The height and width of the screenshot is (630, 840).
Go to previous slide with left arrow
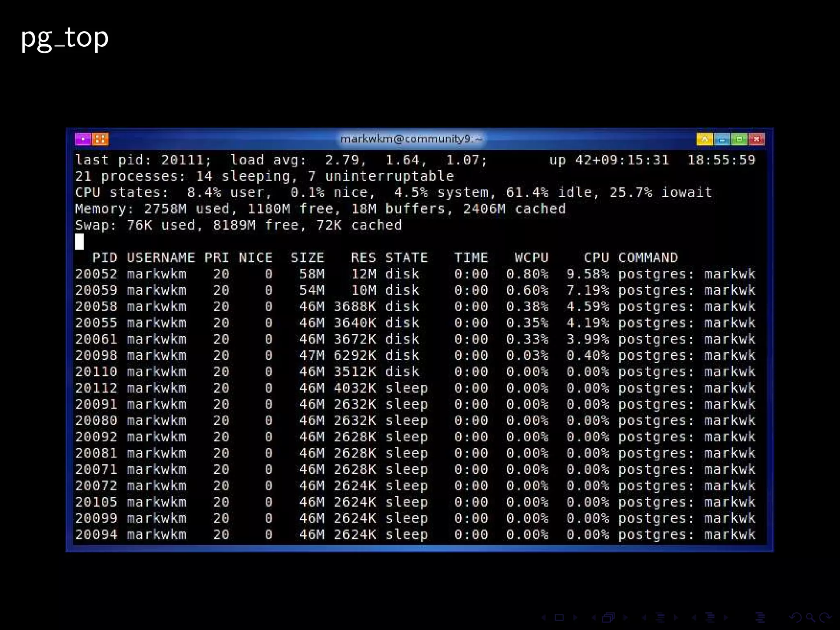click(x=543, y=617)
